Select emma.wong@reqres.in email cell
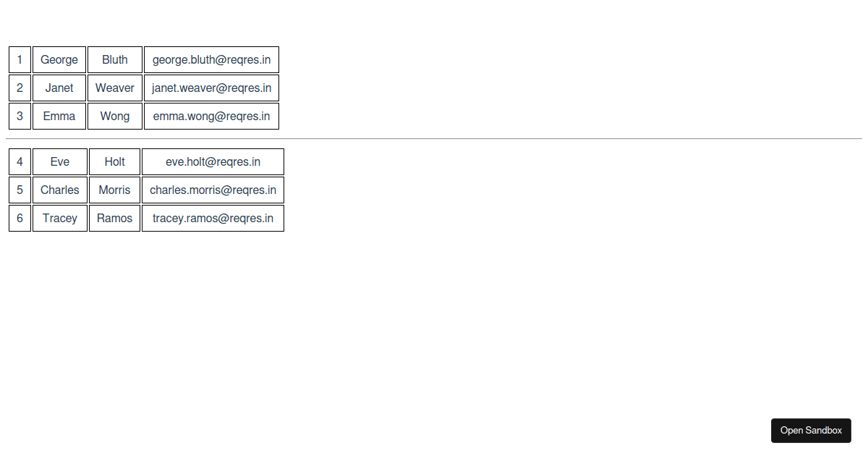 tap(211, 117)
